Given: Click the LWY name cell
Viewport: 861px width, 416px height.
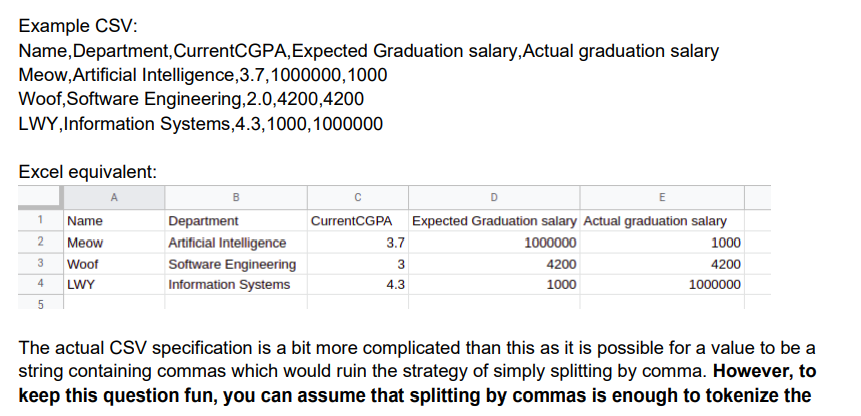Looking at the screenshot, I should pos(114,284).
